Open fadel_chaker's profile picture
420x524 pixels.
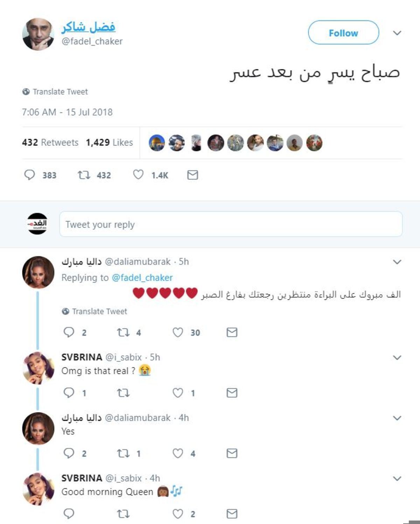click(38, 34)
